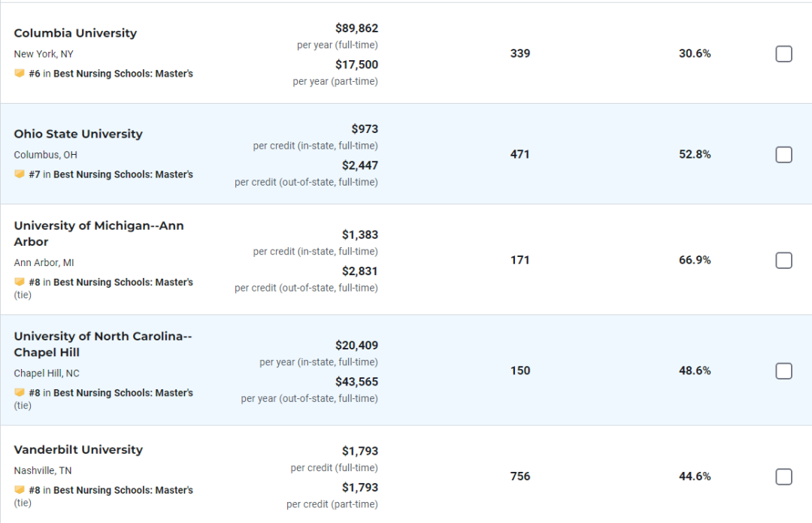Open the Vanderbilt University profile link
The image size is (812, 523).
click(x=78, y=449)
